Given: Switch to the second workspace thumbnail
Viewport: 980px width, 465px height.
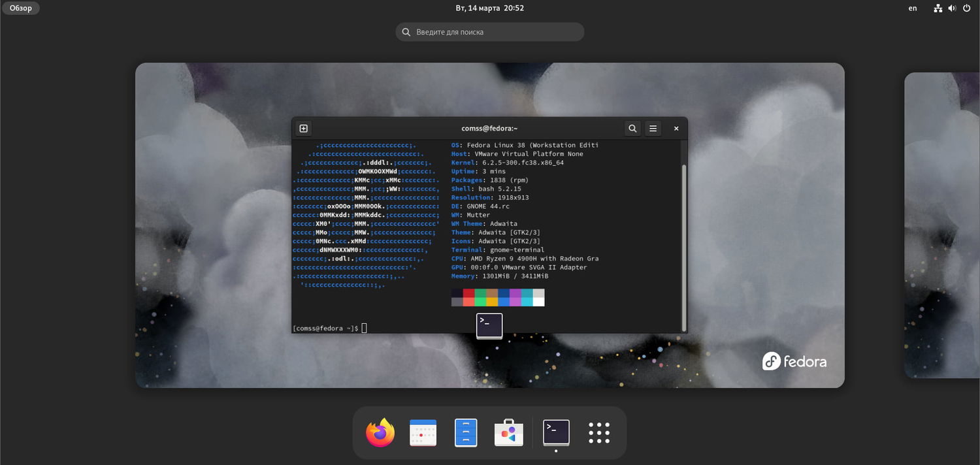Looking at the screenshot, I should (x=942, y=225).
